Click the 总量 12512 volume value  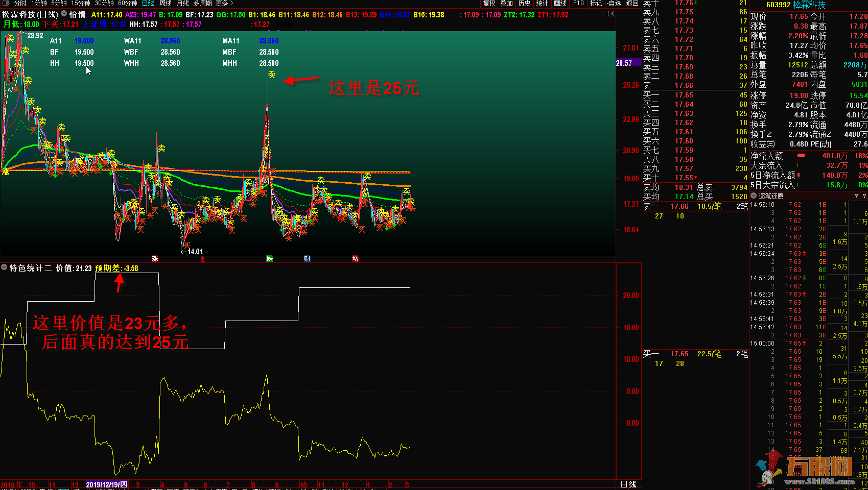[798, 65]
